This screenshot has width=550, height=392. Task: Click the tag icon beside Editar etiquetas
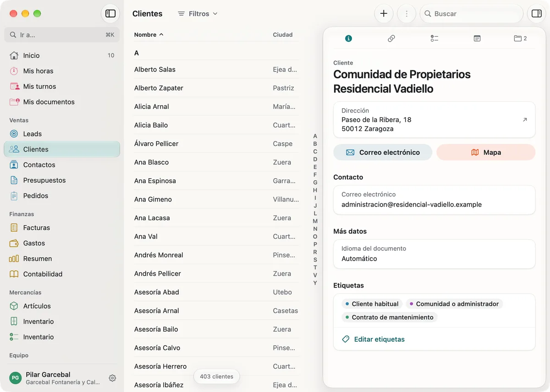coord(346,339)
